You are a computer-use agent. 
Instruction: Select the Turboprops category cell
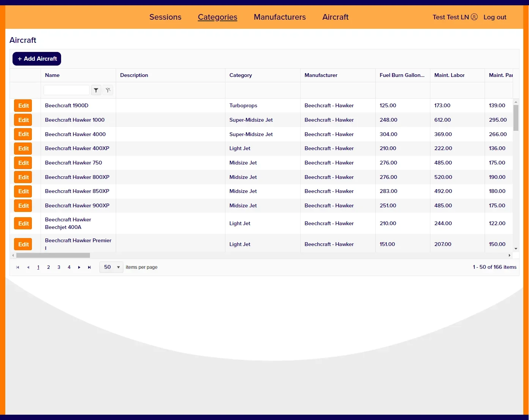tap(263, 106)
